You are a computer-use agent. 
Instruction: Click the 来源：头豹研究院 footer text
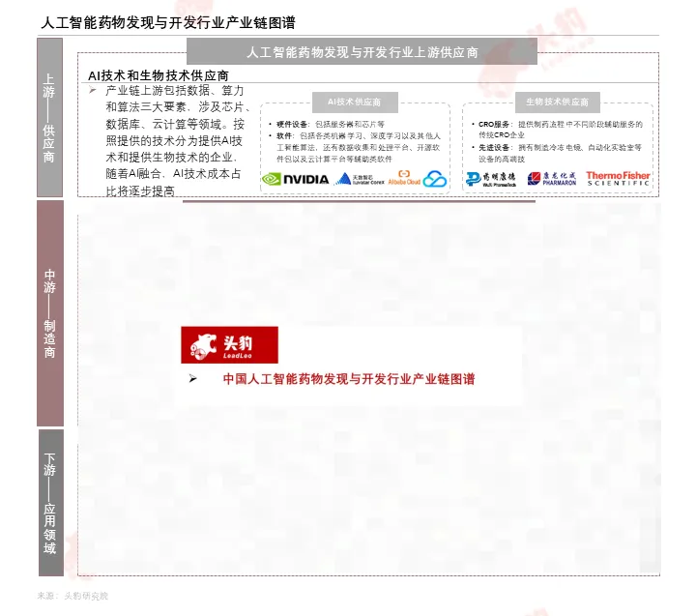(x=72, y=596)
